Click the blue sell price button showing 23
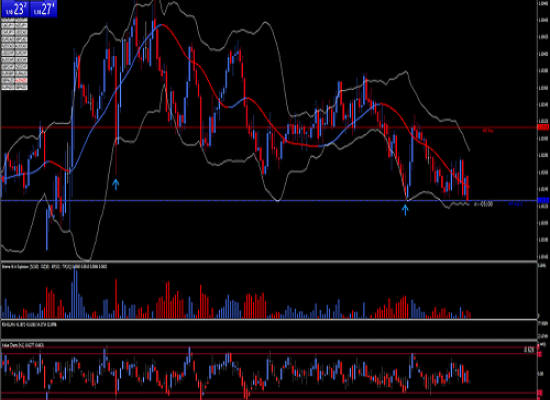 pyautogui.click(x=15, y=9)
